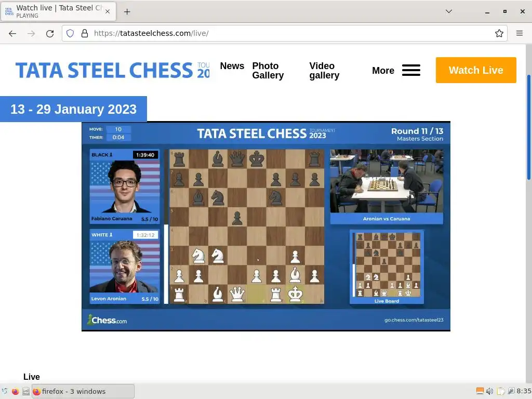Open the Video gallery section
The image size is (532, 399).
[324, 71]
